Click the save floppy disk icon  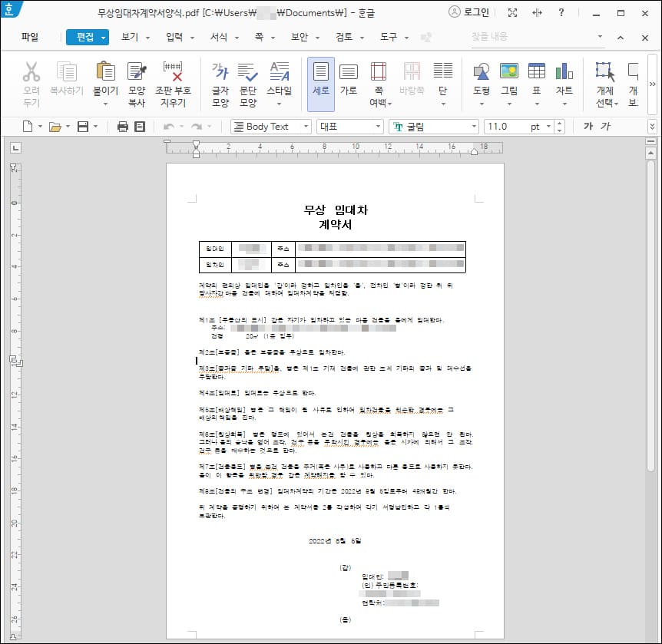83,127
